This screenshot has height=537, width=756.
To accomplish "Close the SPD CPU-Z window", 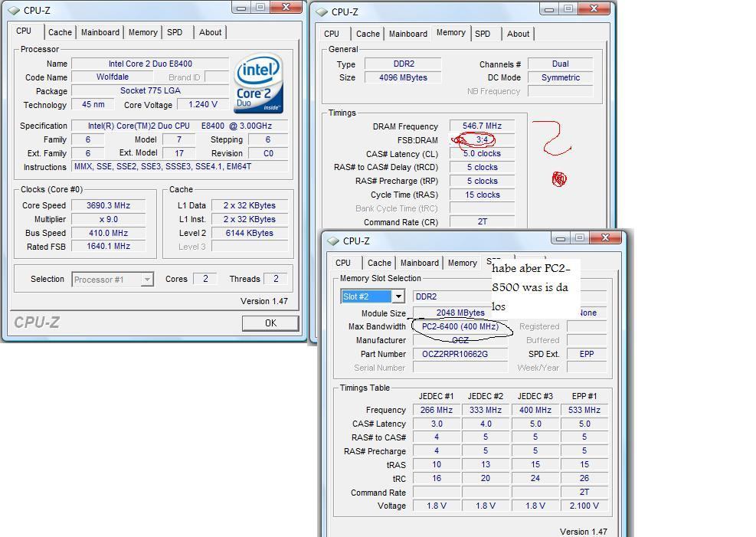I will (606, 237).
